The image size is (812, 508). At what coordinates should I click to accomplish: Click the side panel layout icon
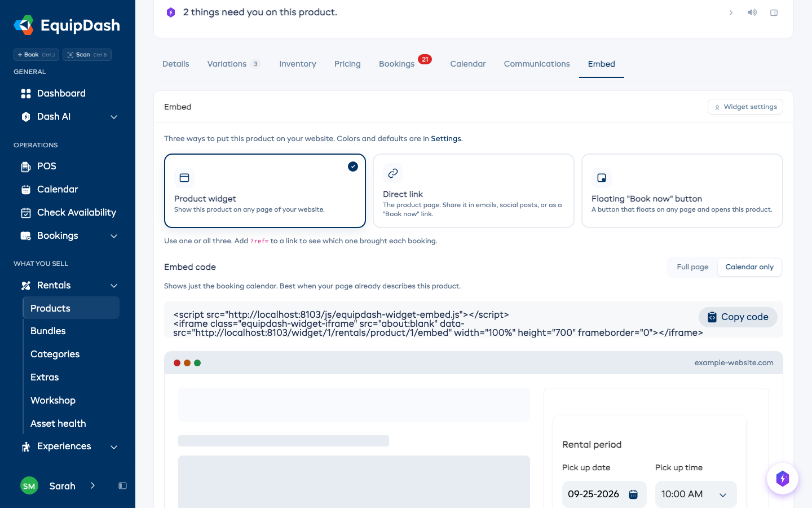pos(774,12)
